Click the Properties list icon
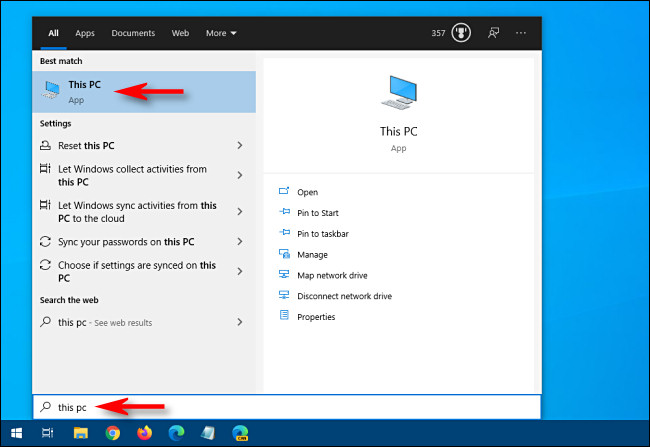 [x=284, y=315]
